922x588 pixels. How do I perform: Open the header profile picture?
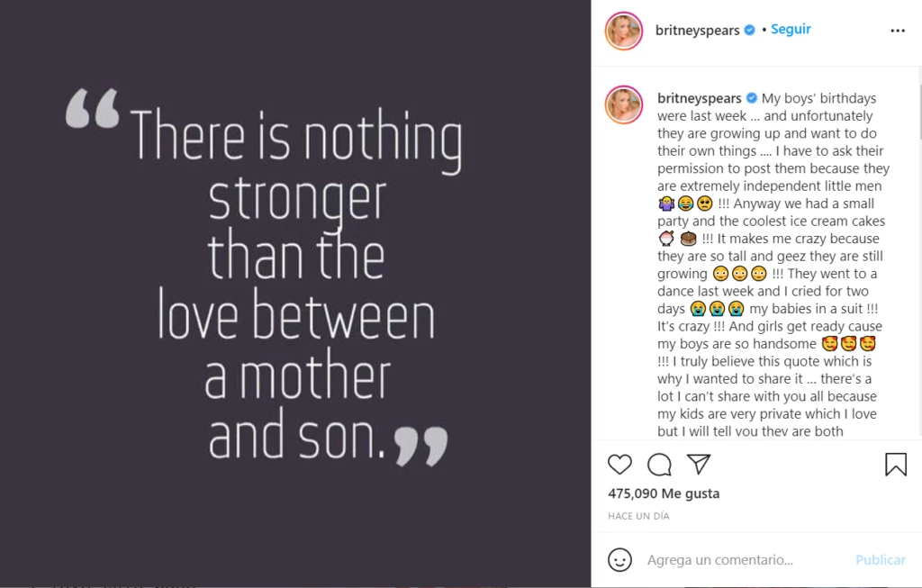[x=623, y=31]
